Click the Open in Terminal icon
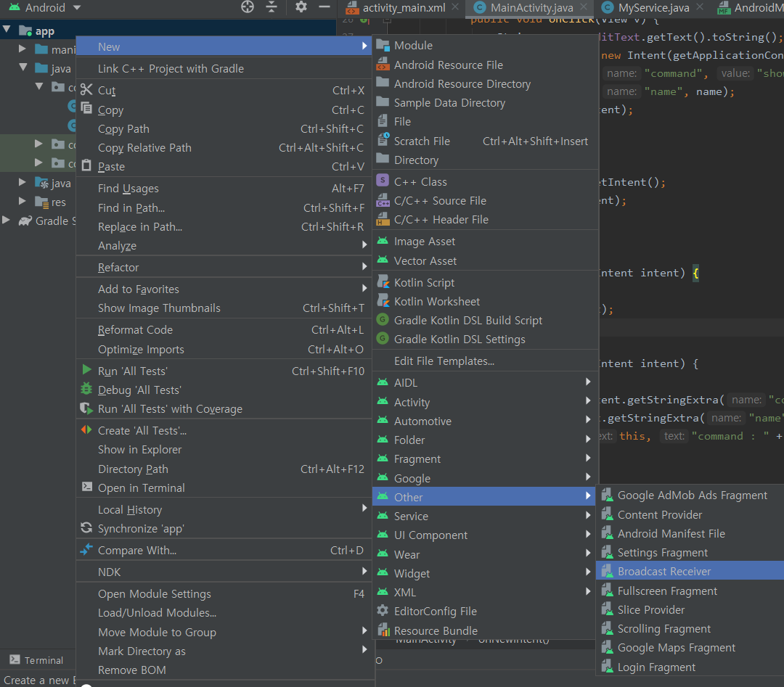 click(x=87, y=487)
